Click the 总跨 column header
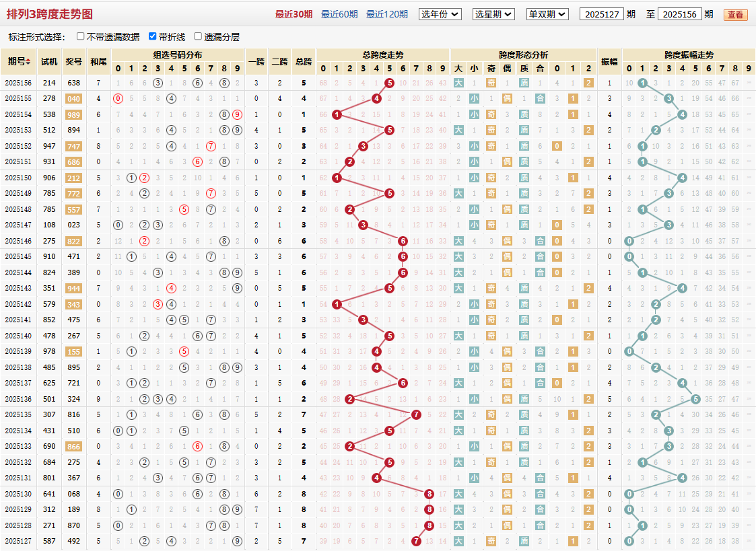Screen dimensions: 756x551 tap(304, 62)
